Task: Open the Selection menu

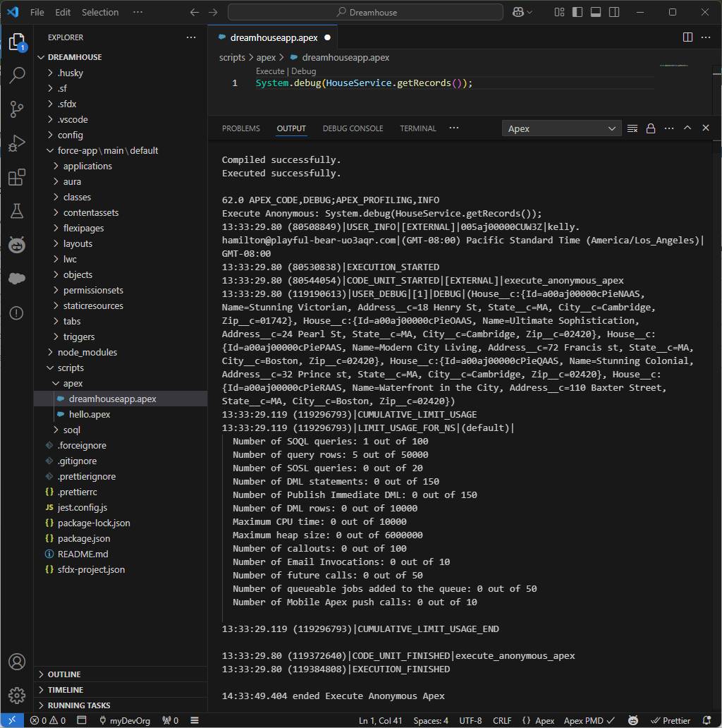Action: (100, 12)
